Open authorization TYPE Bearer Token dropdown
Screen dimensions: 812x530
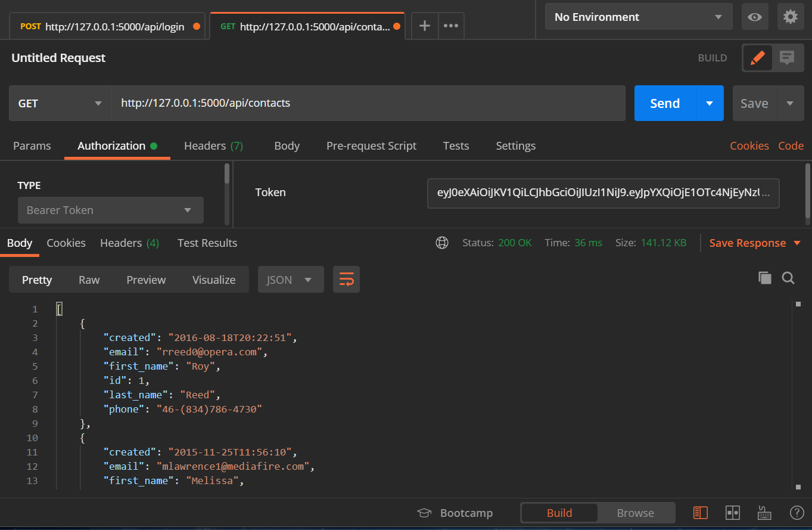click(x=111, y=210)
